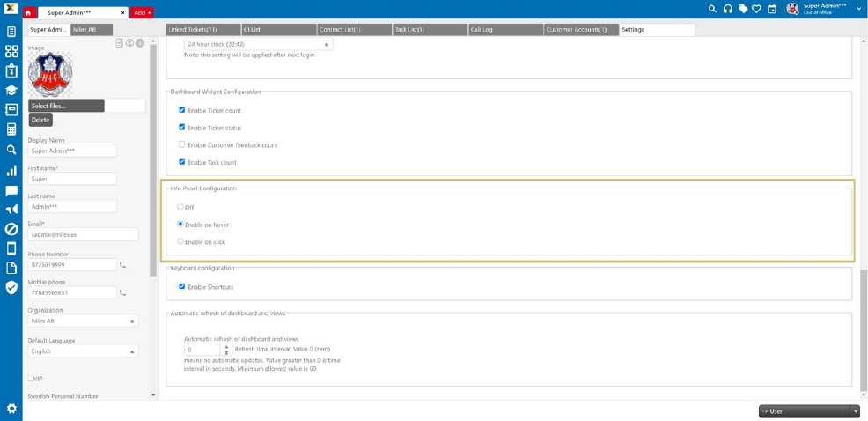Select the Enable on click radio option
868x421 pixels.
(180, 241)
